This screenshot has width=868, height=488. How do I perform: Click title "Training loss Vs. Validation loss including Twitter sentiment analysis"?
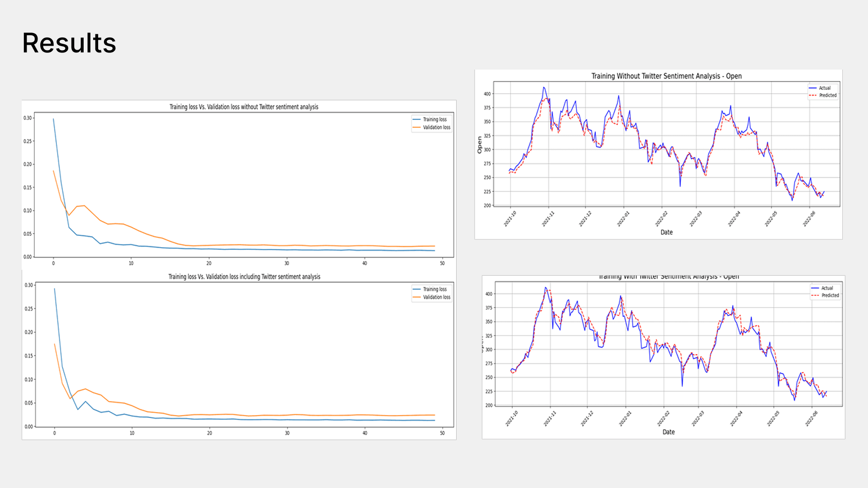[x=244, y=277]
